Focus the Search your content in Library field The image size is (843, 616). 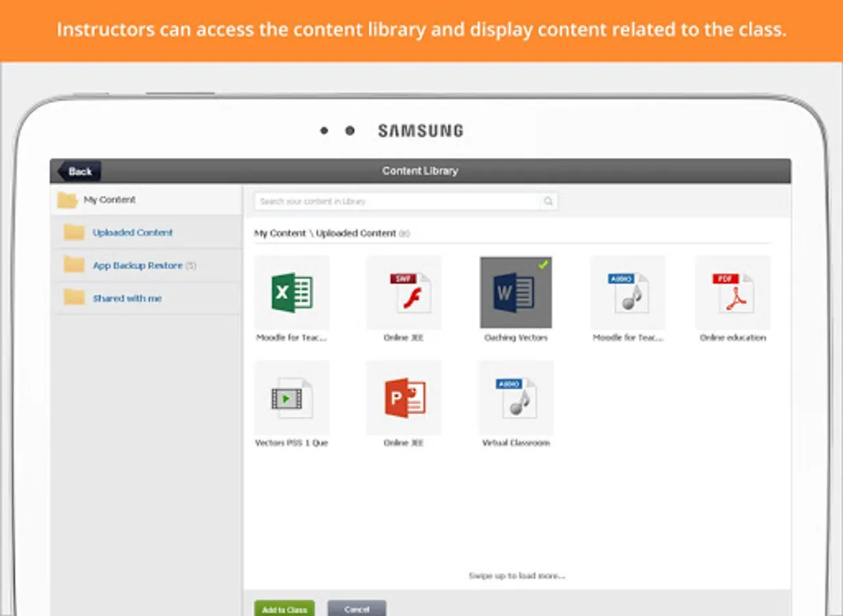(406, 201)
